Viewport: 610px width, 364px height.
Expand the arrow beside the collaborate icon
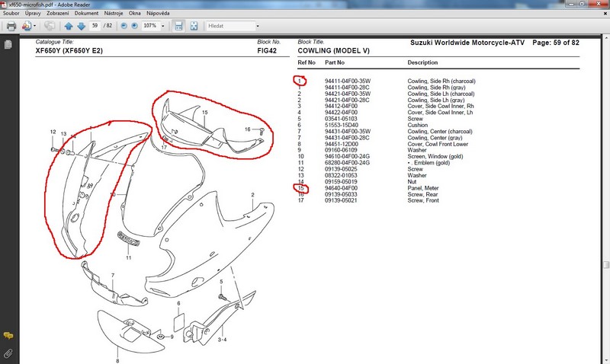[x=34, y=26]
